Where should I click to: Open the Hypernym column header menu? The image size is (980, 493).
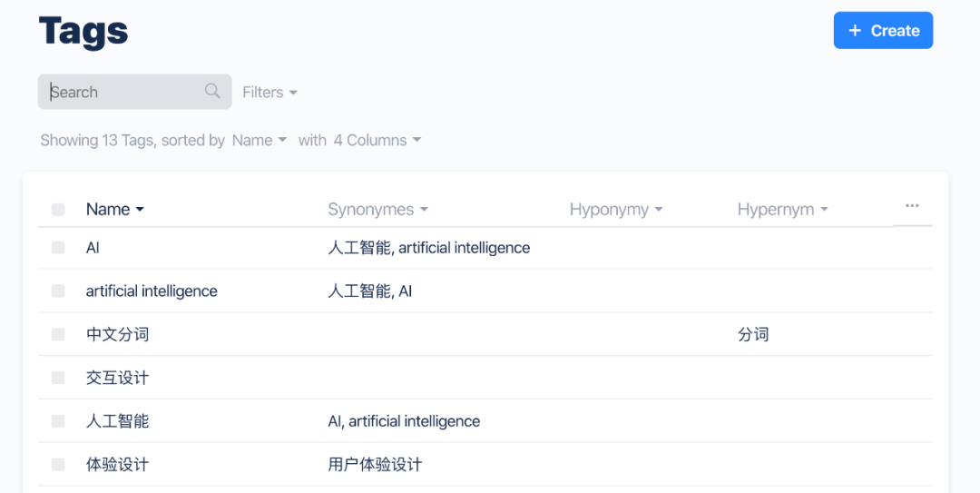click(782, 210)
